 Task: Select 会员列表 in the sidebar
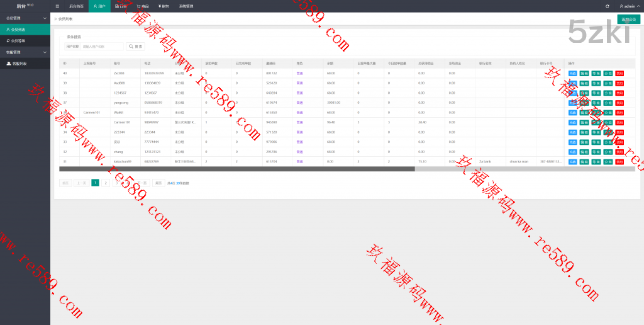pos(19,30)
